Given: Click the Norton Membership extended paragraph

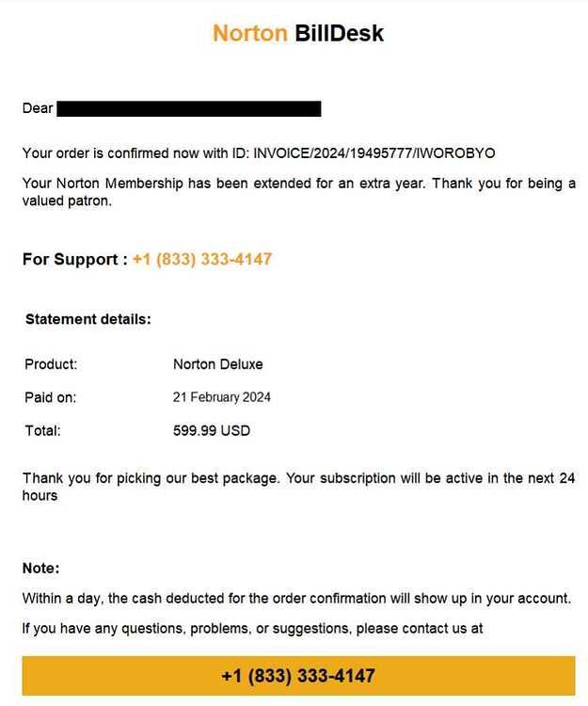Looking at the screenshot, I should (299, 192).
